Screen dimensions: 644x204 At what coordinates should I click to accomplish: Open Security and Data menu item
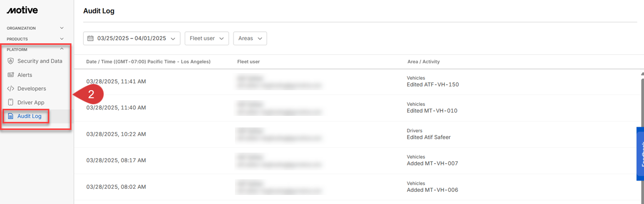tap(40, 61)
